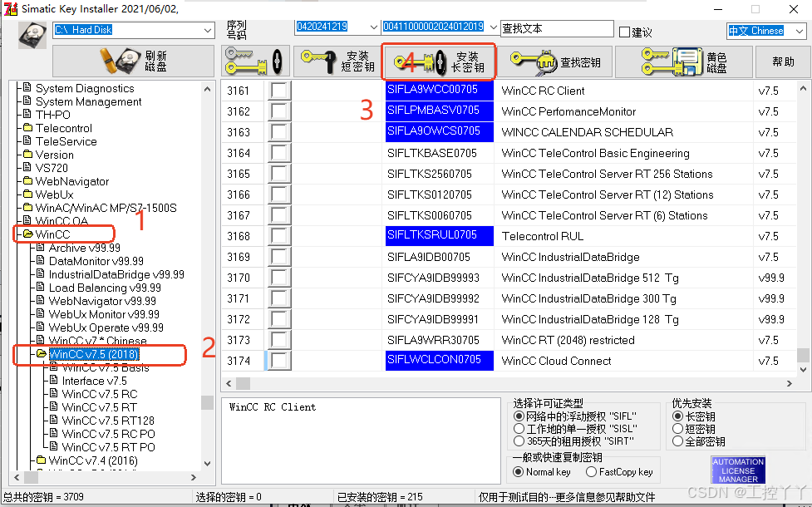Click the tree panel scroll right arrow
Screen dimensions: 812x507
193,477
